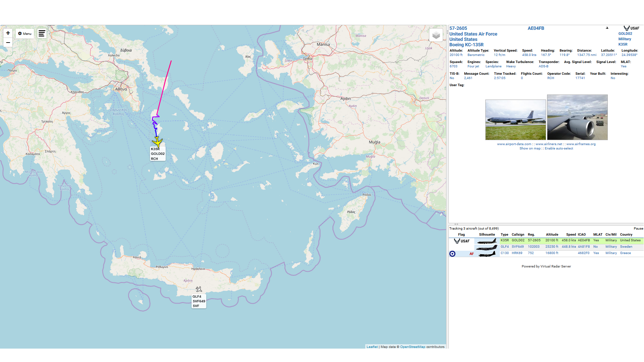Click the panel splitter collapse arrows
This screenshot has height=362, width=644.
click(x=456, y=224)
